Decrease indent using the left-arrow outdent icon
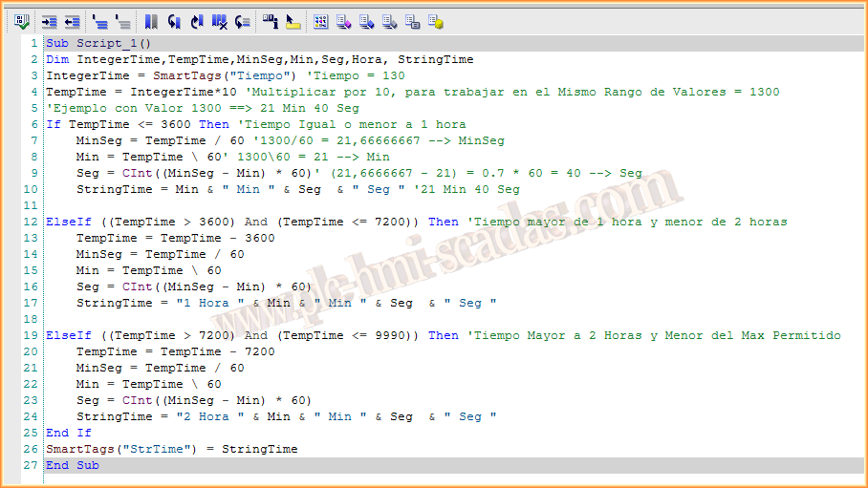 click(72, 20)
